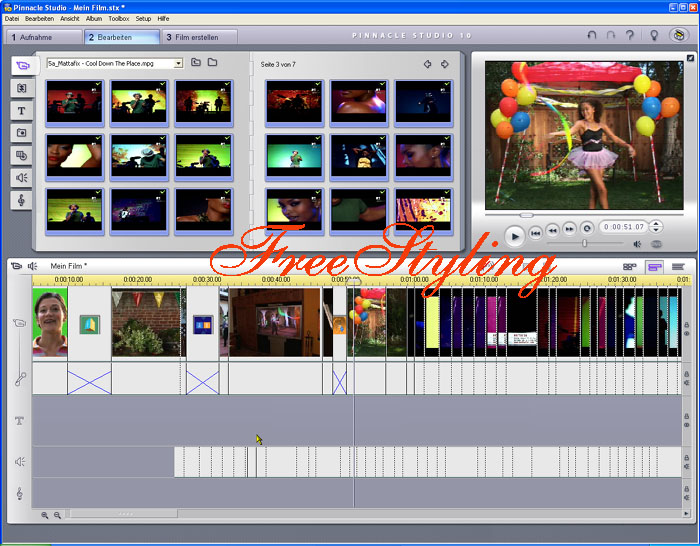Toggle DVD preview button in player
This screenshot has width=700, height=546.
(656, 244)
